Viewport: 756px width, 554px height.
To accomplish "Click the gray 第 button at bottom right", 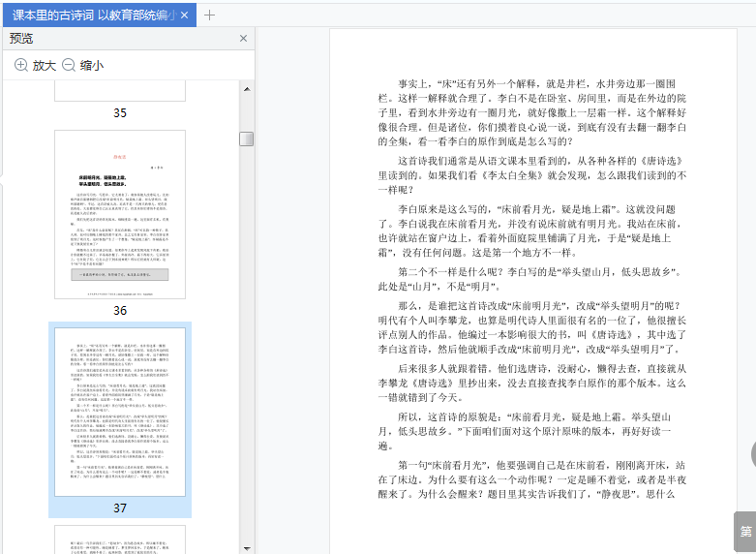I will pos(745,532).
